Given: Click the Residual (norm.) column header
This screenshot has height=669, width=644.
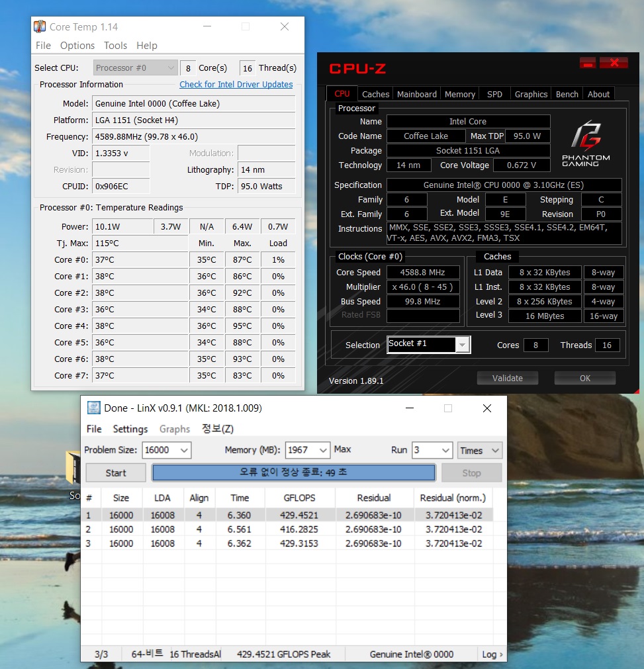Looking at the screenshot, I should coord(453,498).
